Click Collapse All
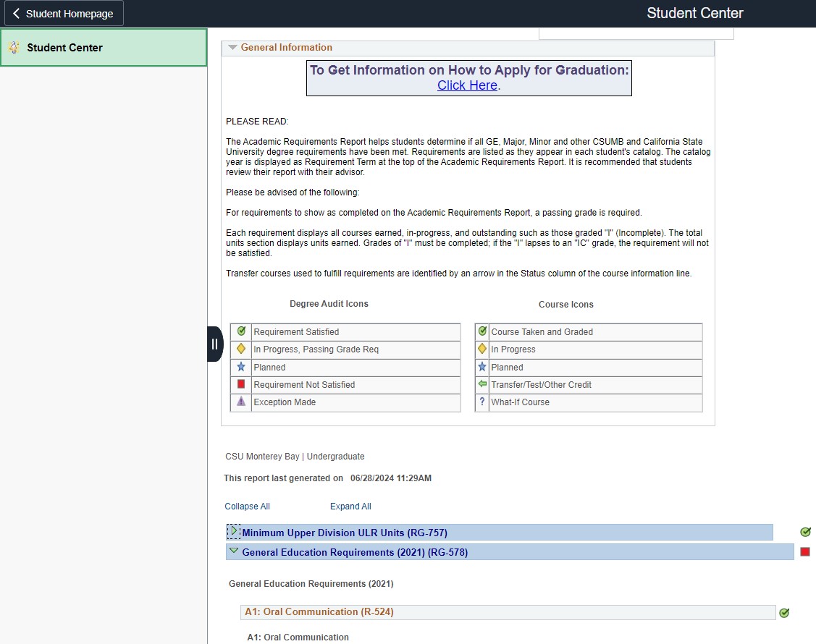 pos(247,506)
